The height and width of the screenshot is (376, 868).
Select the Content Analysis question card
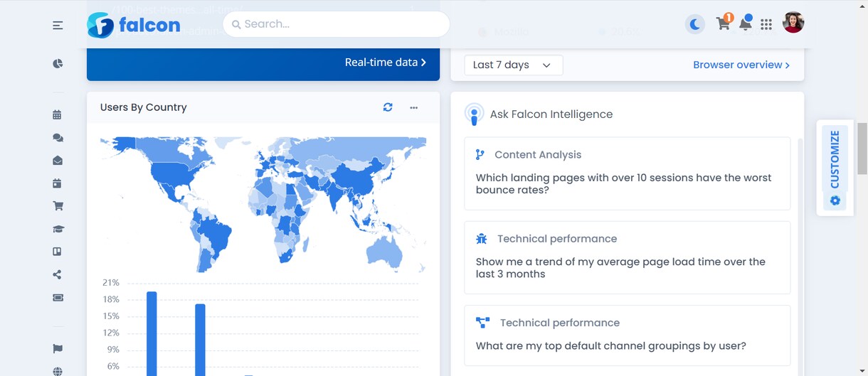627,173
